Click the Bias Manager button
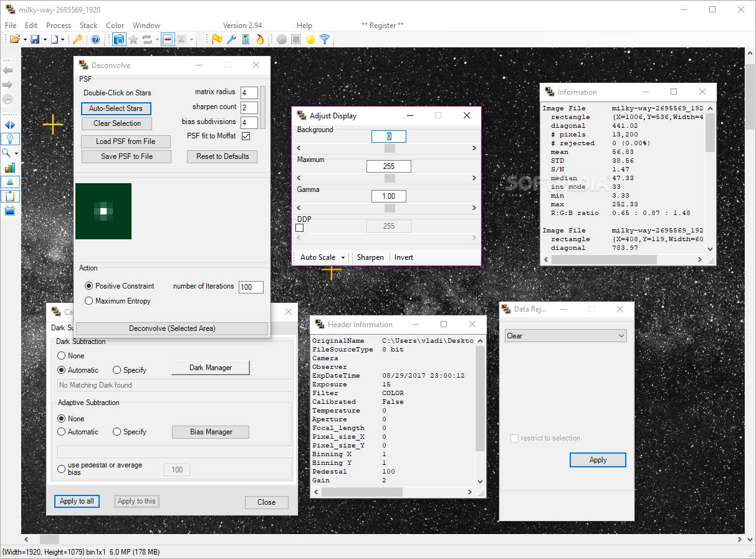Image resolution: width=756 pixels, height=559 pixels. pyautogui.click(x=211, y=432)
